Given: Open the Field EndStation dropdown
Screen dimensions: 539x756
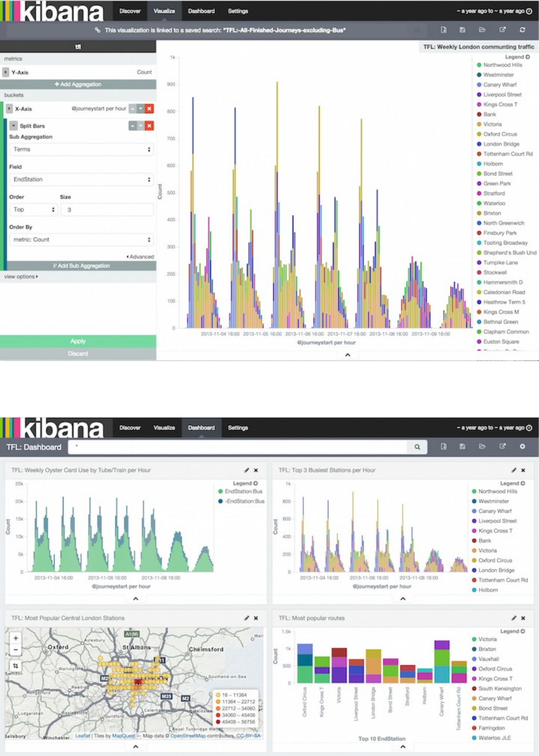Looking at the screenshot, I should [x=82, y=179].
